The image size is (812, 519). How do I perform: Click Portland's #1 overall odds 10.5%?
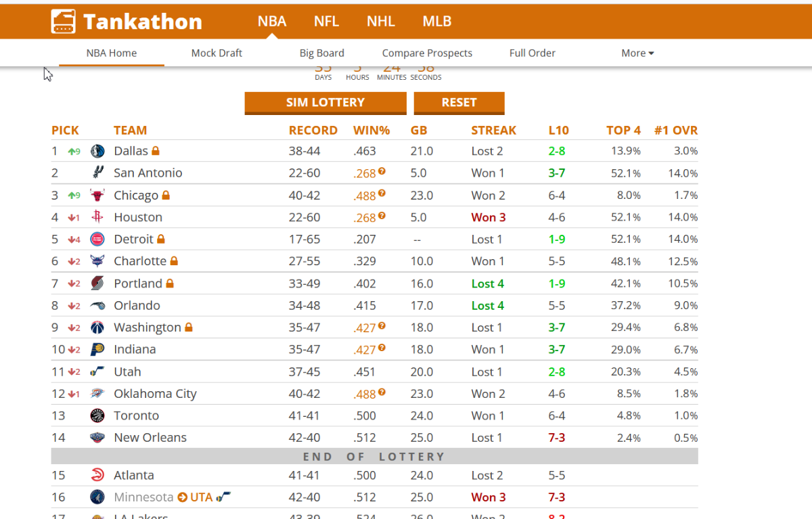pos(683,284)
